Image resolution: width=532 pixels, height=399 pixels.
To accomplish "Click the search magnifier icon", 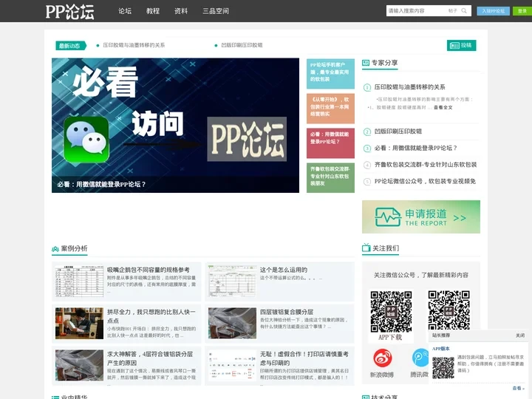I will tap(464, 11).
